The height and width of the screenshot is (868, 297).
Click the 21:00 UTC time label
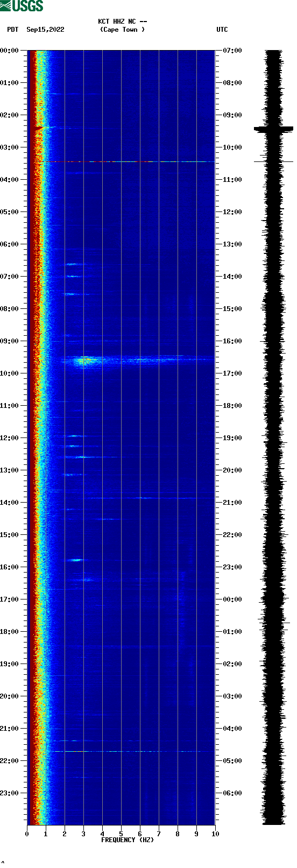tap(232, 503)
